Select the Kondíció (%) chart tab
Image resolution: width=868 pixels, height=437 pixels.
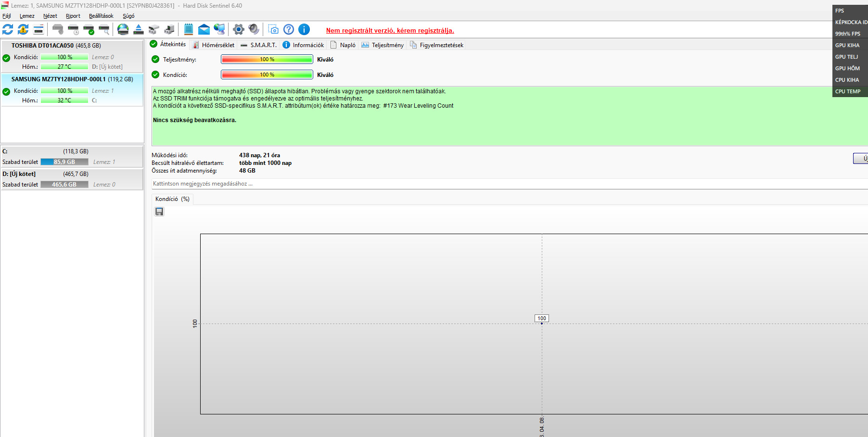pyautogui.click(x=172, y=199)
